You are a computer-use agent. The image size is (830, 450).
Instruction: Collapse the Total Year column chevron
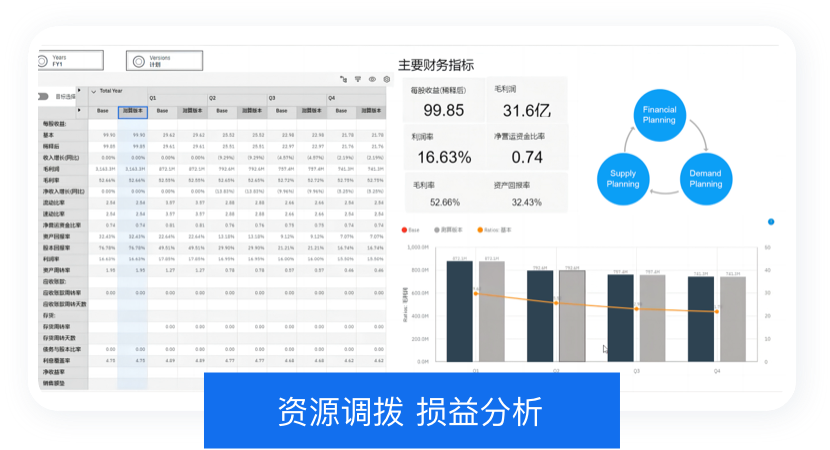[x=94, y=92]
